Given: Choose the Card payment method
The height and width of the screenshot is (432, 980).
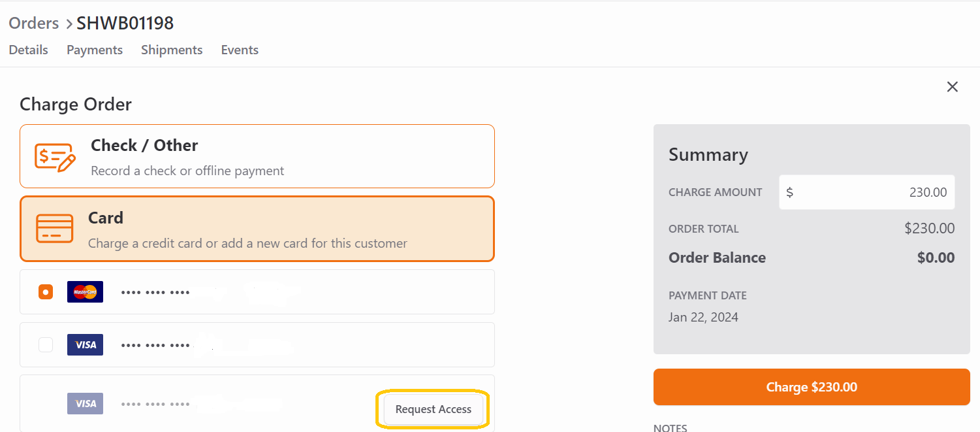Looking at the screenshot, I should (x=257, y=229).
